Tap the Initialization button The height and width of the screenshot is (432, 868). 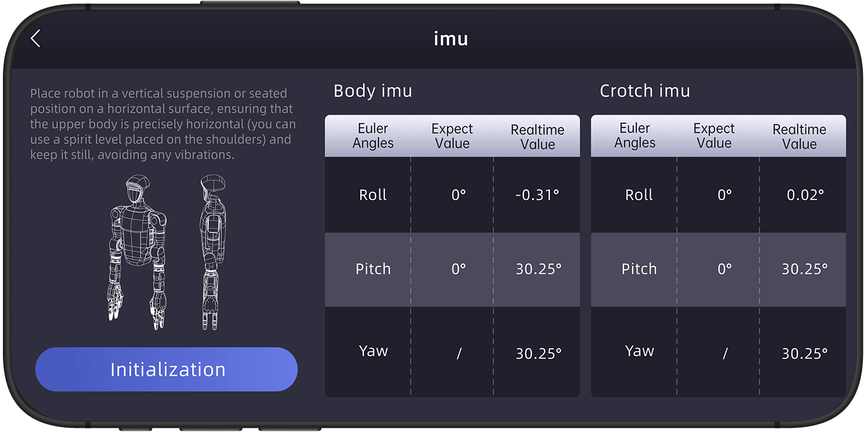pyautogui.click(x=166, y=369)
